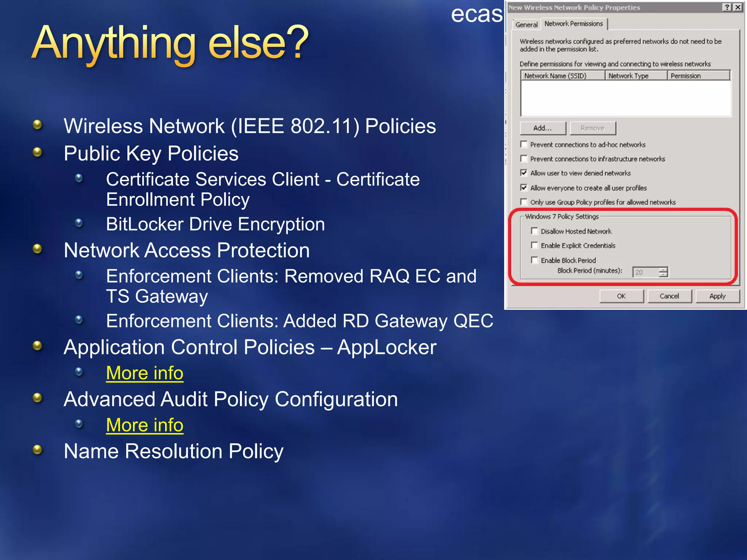Click 'Application Control Policies – AppLocker' text
Viewport: 747px width, 560px height.
point(250,347)
